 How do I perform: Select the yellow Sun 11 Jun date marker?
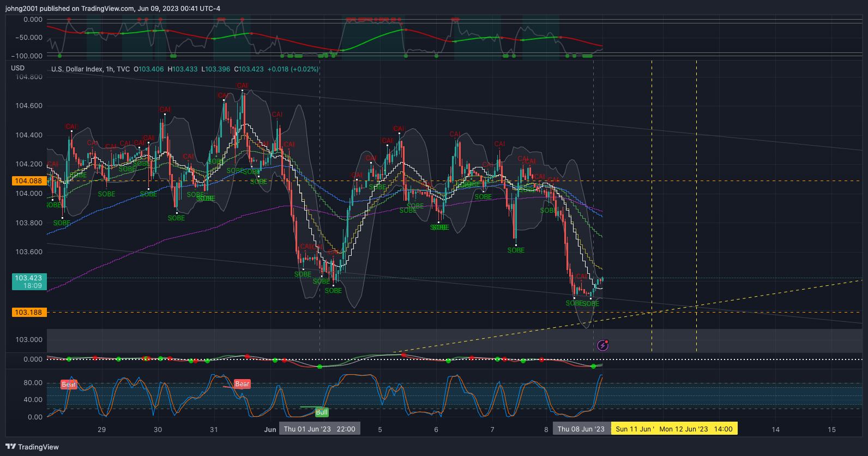click(x=634, y=429)
